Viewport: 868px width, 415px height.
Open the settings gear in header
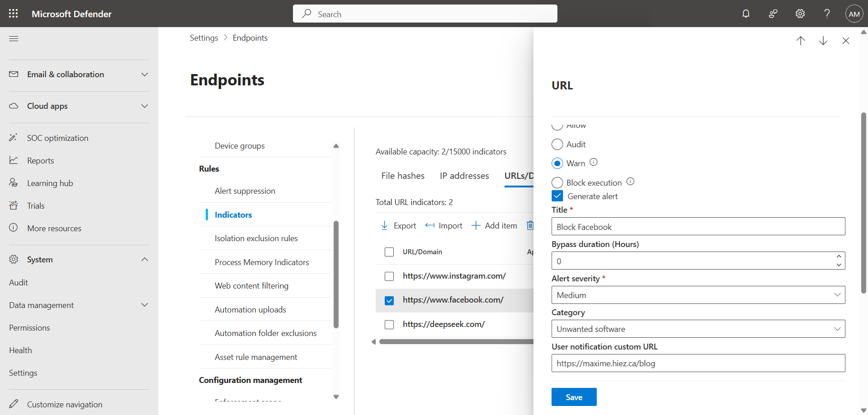800,14
